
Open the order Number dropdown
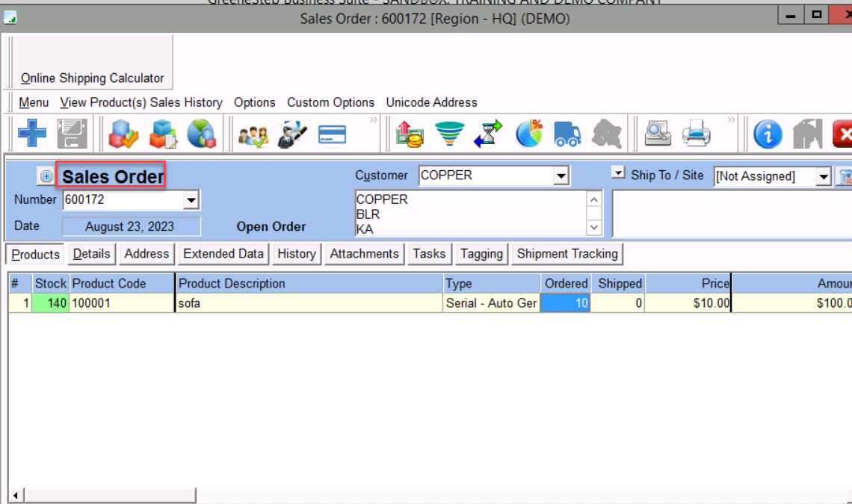click(x=191, y=200)
